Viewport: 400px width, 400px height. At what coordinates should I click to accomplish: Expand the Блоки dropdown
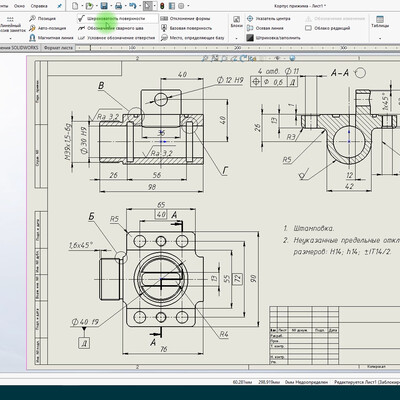click(x=236, y=39)
